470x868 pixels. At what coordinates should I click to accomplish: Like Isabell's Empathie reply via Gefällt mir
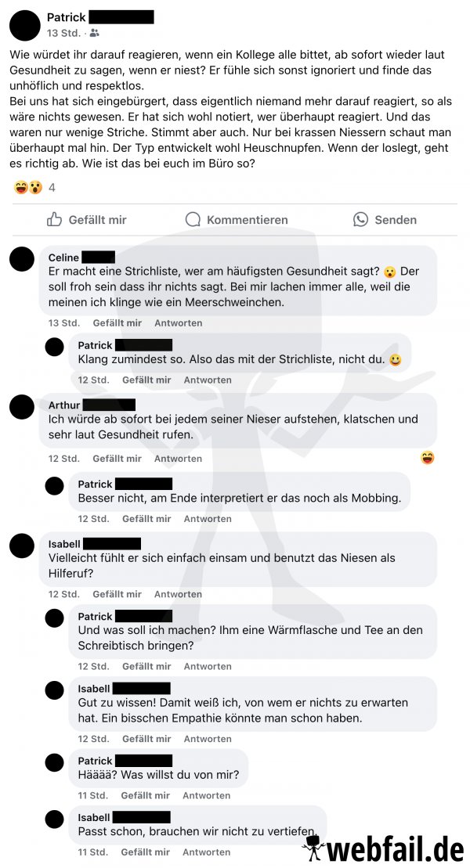[x=146, y=738]
